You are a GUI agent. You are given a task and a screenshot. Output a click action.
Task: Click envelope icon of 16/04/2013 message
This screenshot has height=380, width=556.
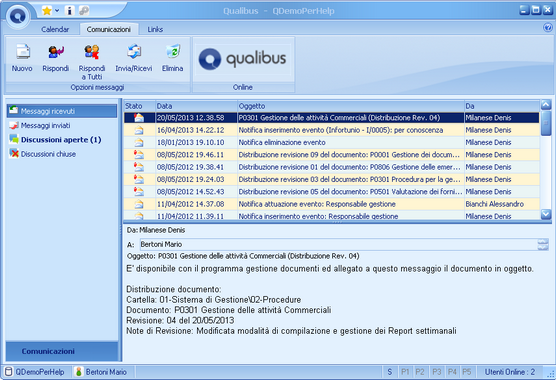pyautogui.click(x=139, y=130)
